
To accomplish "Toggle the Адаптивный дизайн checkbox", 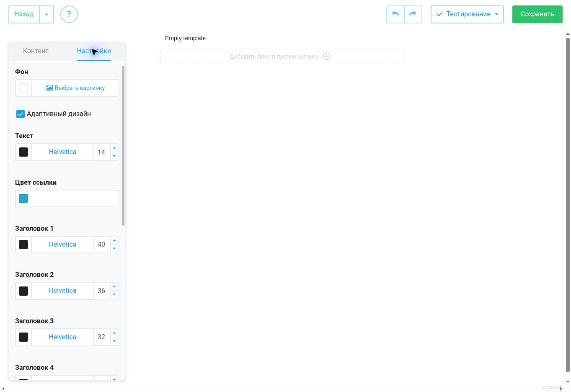I will coord(21,114).
